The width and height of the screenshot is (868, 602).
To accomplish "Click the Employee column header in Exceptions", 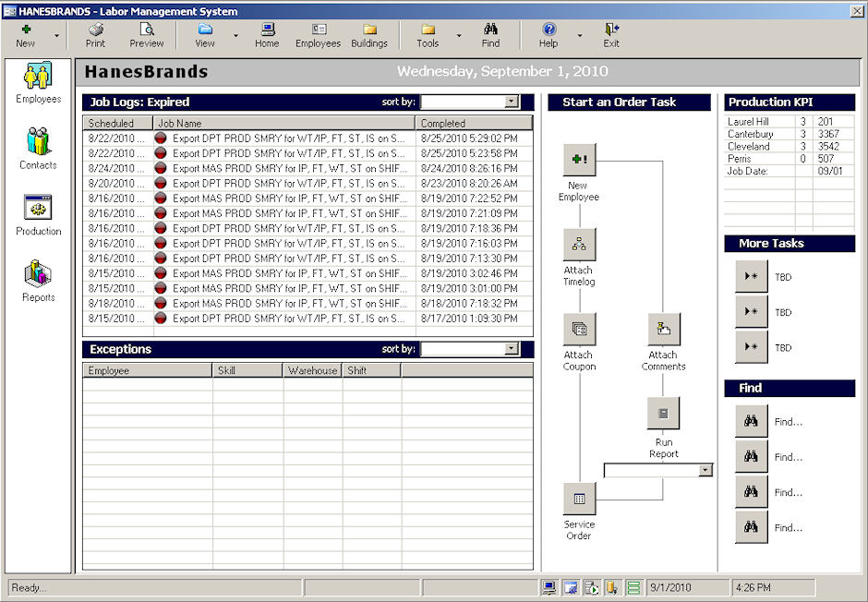I will pyautogui.click(x=147, y=370).
